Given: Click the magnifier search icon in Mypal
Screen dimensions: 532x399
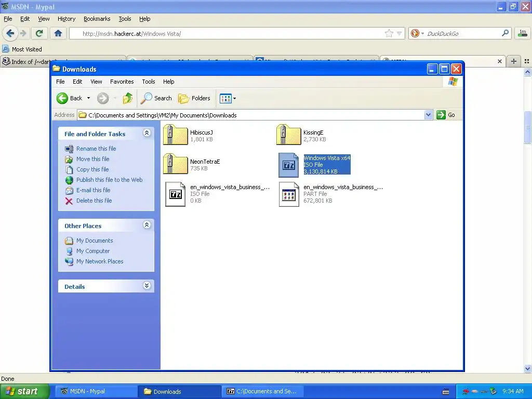Looking at the screenshot, I should (x=505, y=33).
